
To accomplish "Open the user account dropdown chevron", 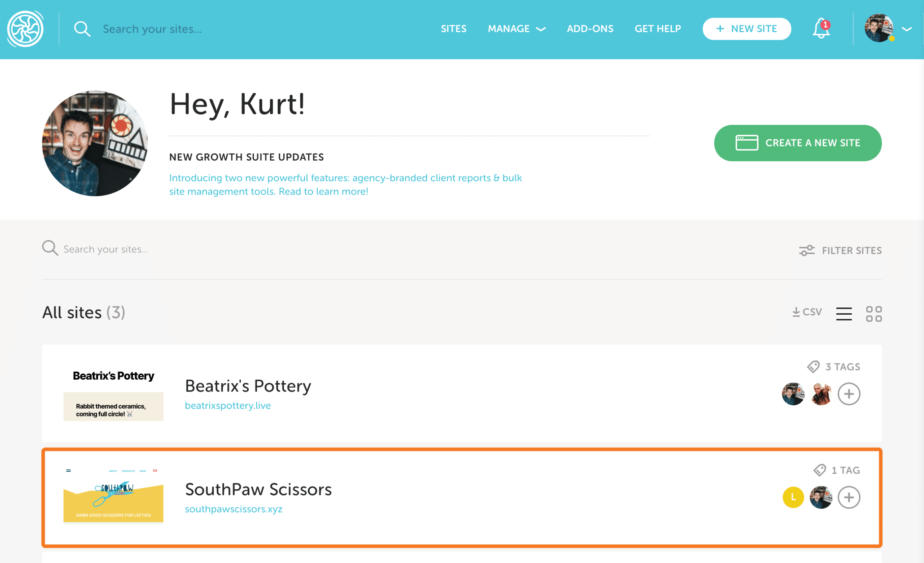I will (907, 29).
